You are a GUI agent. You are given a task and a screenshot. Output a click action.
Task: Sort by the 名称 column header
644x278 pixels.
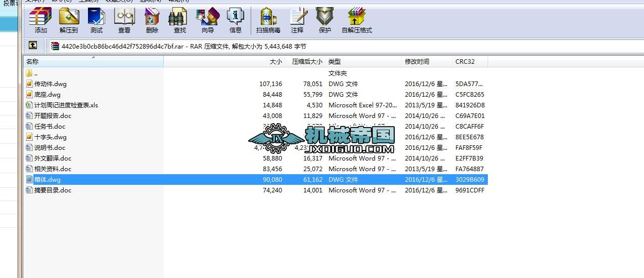click(x=94, y=61)
